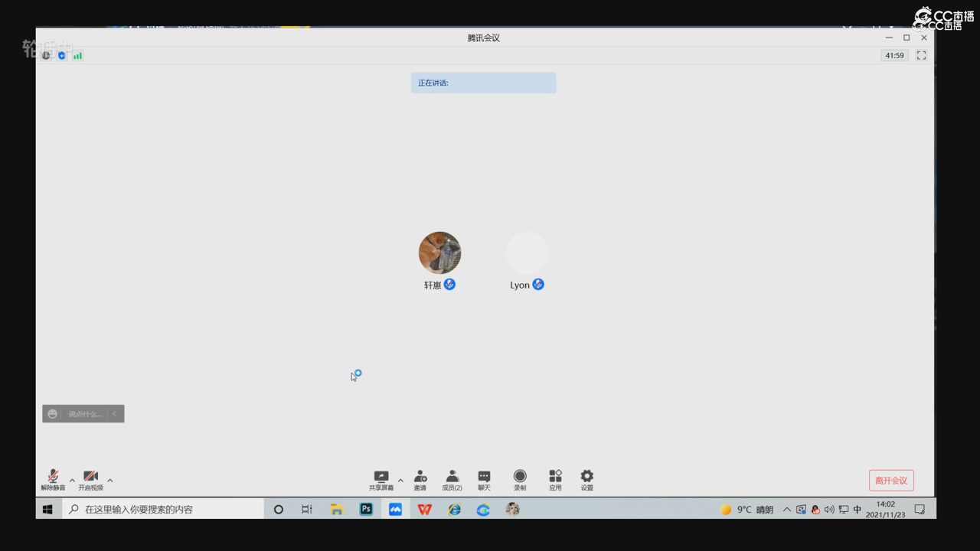Select 轩崽's participant avatar
This screenshot has height=551, width=980.
439,253
